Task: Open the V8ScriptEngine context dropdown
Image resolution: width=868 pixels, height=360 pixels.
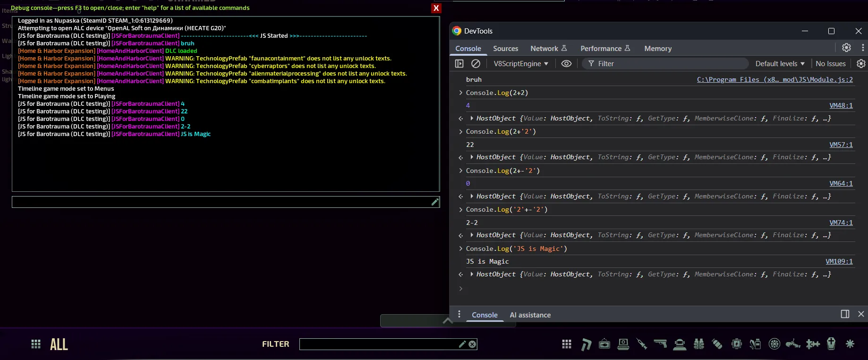Action: tap(520, 63)
